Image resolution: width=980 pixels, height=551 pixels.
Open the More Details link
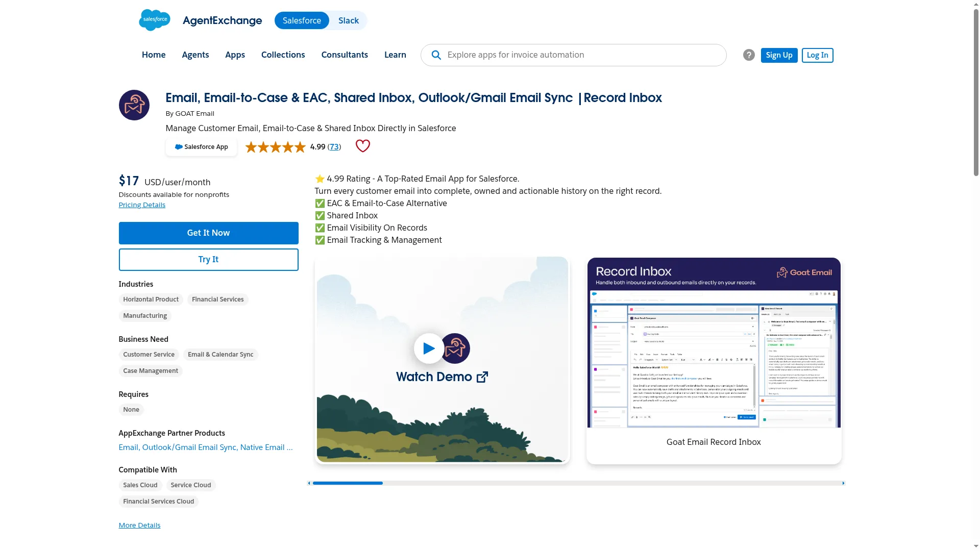[139, 525]
